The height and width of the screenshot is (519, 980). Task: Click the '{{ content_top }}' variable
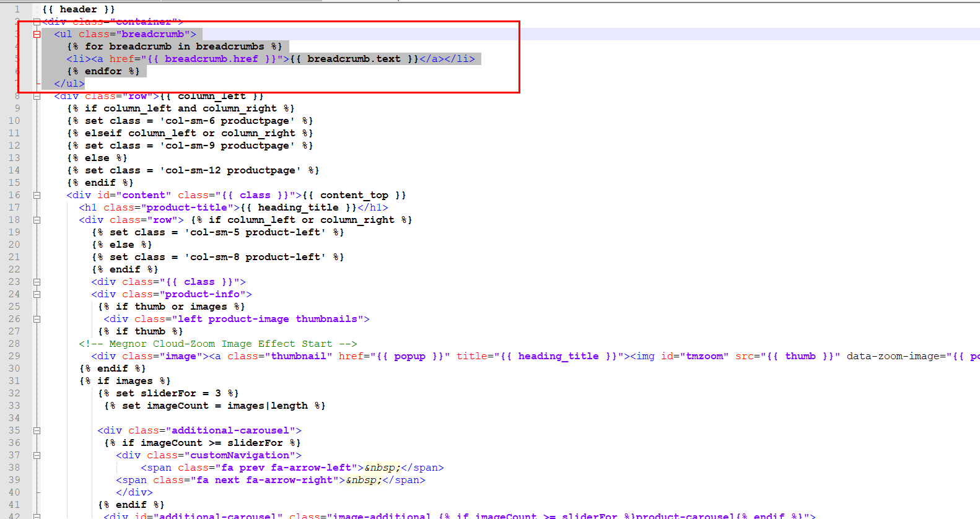click(354, 195)
